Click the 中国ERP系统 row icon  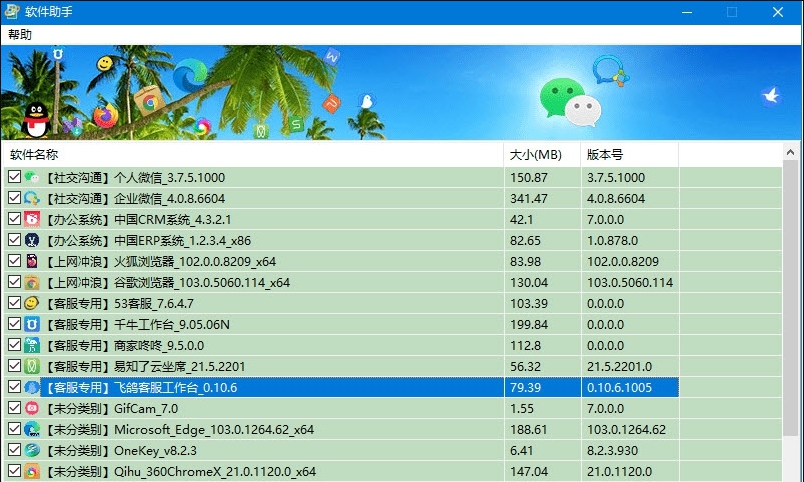click(x=32, y=240)
